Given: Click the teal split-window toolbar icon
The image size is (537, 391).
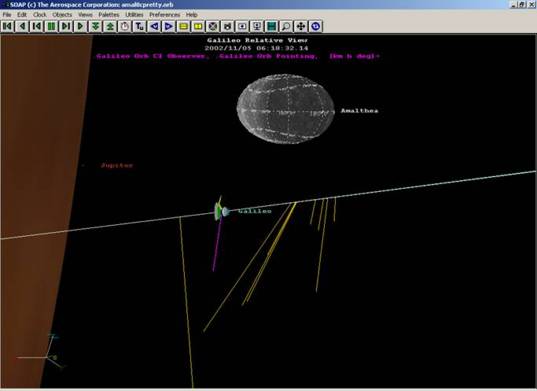Looking at the screenshot, I should coord(272,26).
